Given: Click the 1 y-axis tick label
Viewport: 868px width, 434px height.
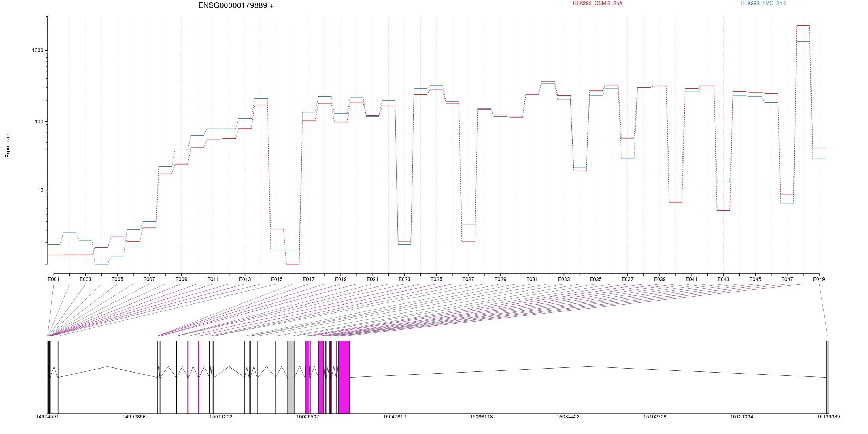Looking at the screenshot, I should [42, 243].
